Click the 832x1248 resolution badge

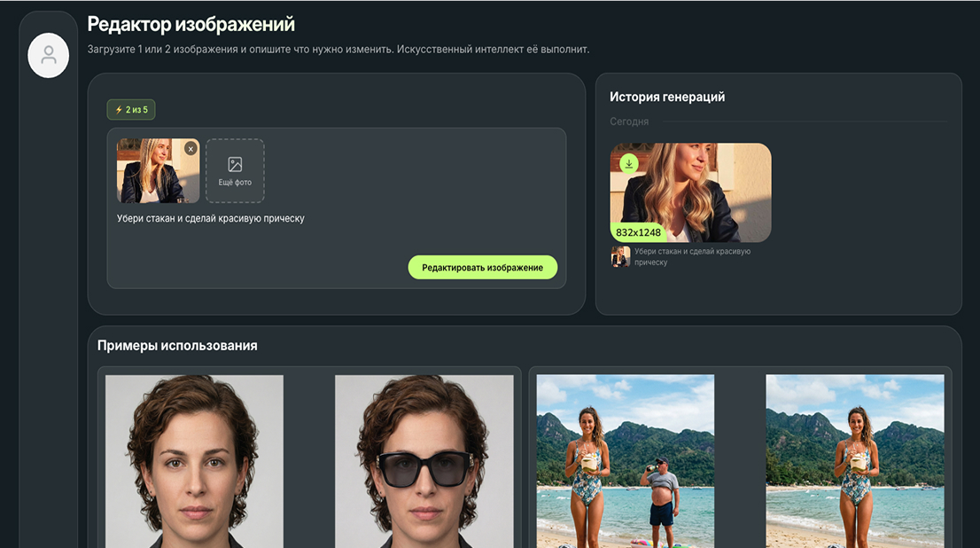click(x=638, y=233)
